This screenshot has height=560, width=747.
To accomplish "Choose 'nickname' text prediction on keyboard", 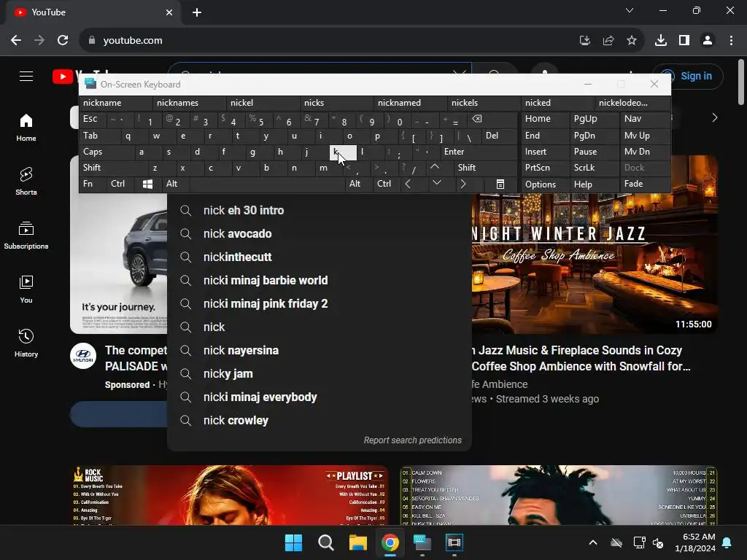I will [116, 103].
